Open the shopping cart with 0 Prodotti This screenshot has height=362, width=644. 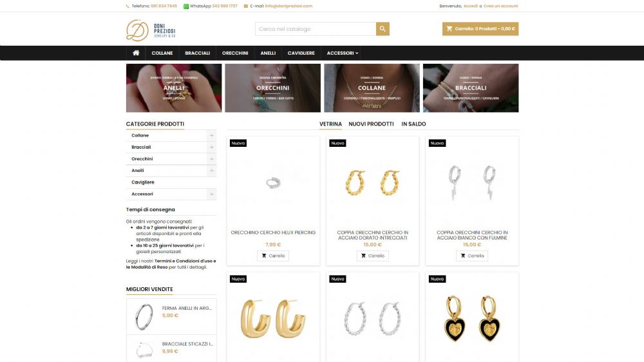(480, 29)
